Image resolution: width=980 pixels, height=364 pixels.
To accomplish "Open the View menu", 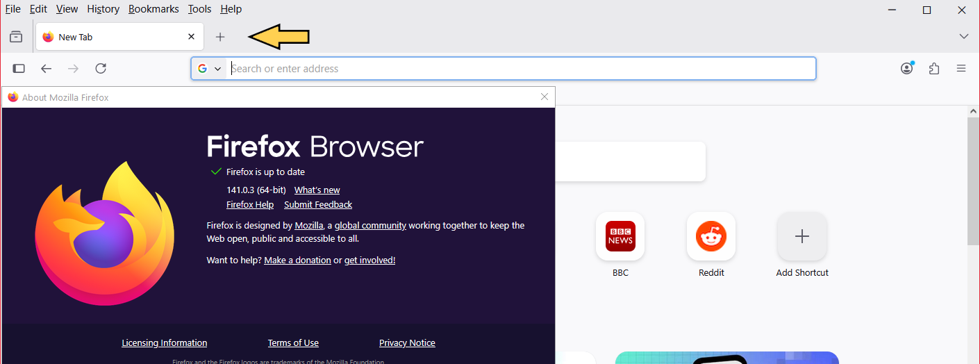I will point(67,9).
